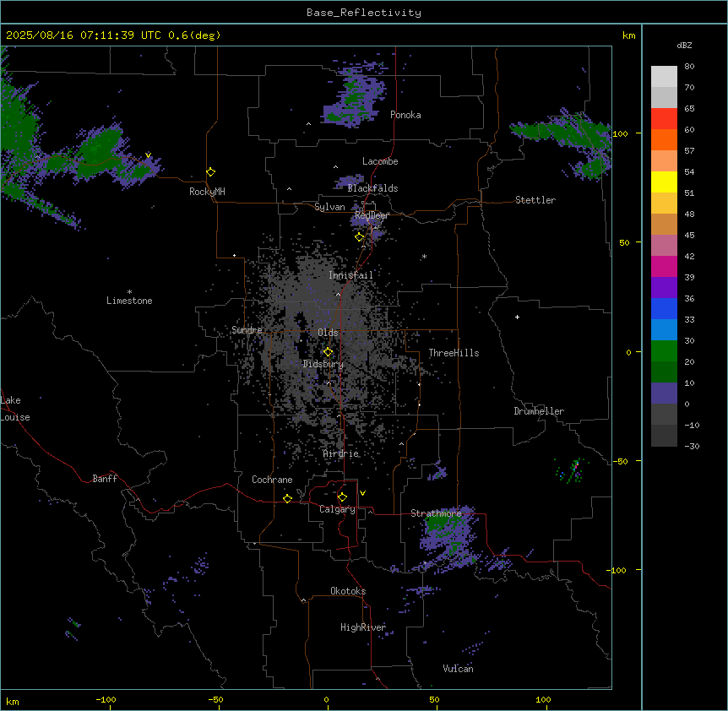Image resolution: width=728 pixels, height=711 pixels.
Task: Click the asterisk marker east of Innisfail
Action: click(424, 257)
